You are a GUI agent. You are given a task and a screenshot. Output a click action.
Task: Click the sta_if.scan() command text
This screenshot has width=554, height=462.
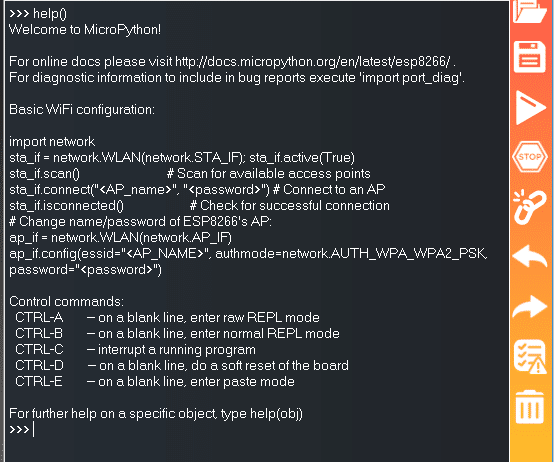coord(45,174)
